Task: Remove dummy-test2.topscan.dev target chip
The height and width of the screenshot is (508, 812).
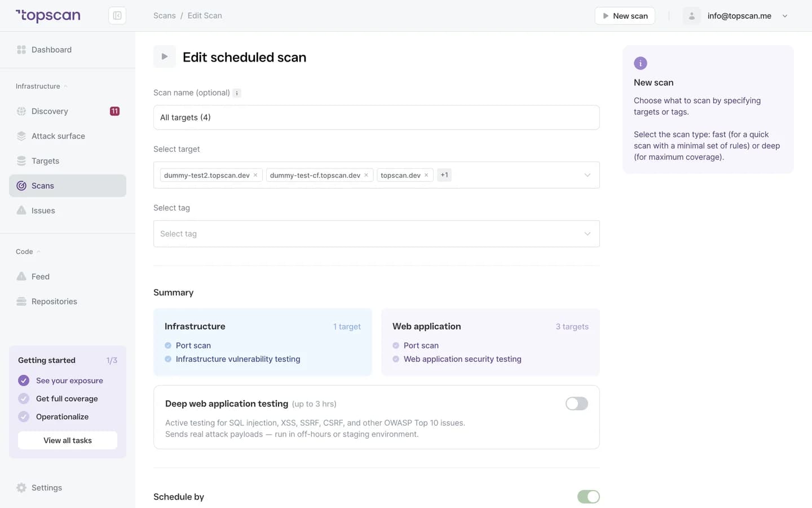Action: coord(255,175)
